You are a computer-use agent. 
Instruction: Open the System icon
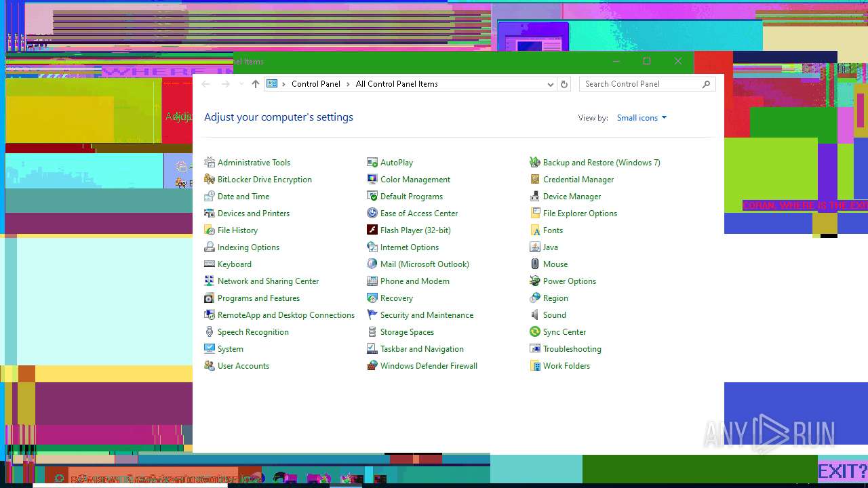coord(210,349)
